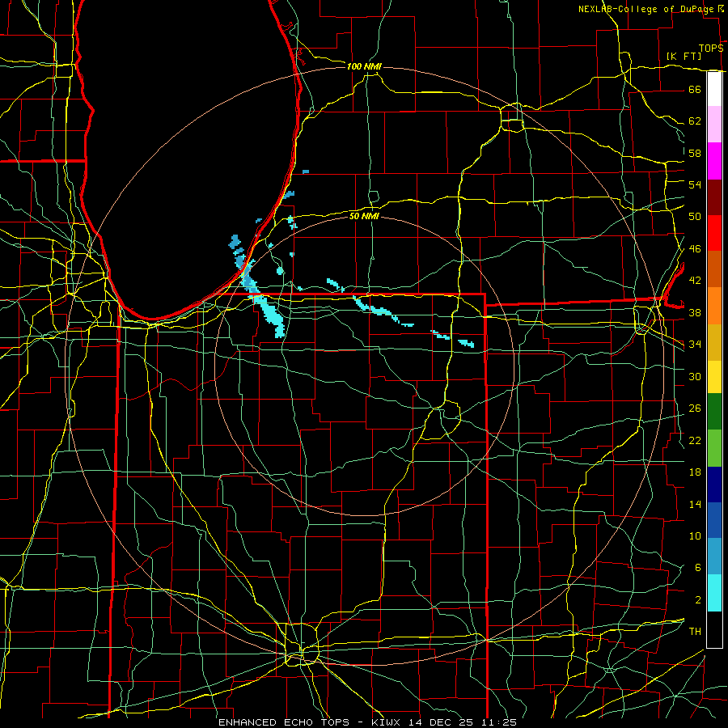Click the dark red 54 kft legend swatch
Screen dimensions: 728x728
(714, 197)
